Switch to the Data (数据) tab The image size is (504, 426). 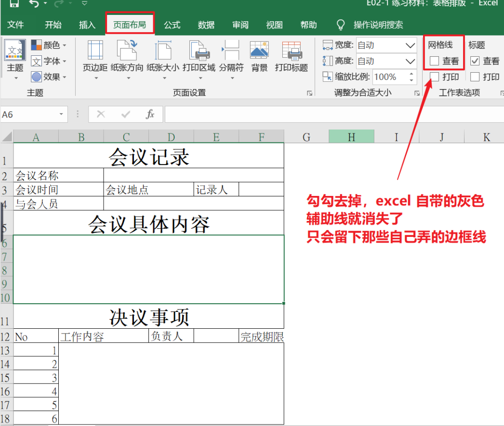[206, 25]
